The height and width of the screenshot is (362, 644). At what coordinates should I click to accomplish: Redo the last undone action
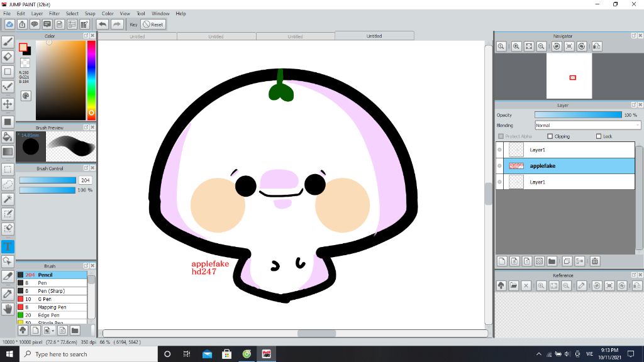117,25
